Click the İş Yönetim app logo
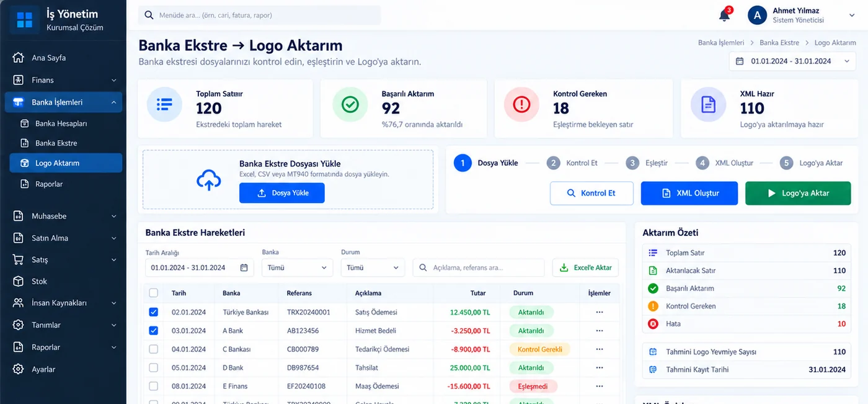The height and width of the screenshot is (404, 868). point(25,20)
